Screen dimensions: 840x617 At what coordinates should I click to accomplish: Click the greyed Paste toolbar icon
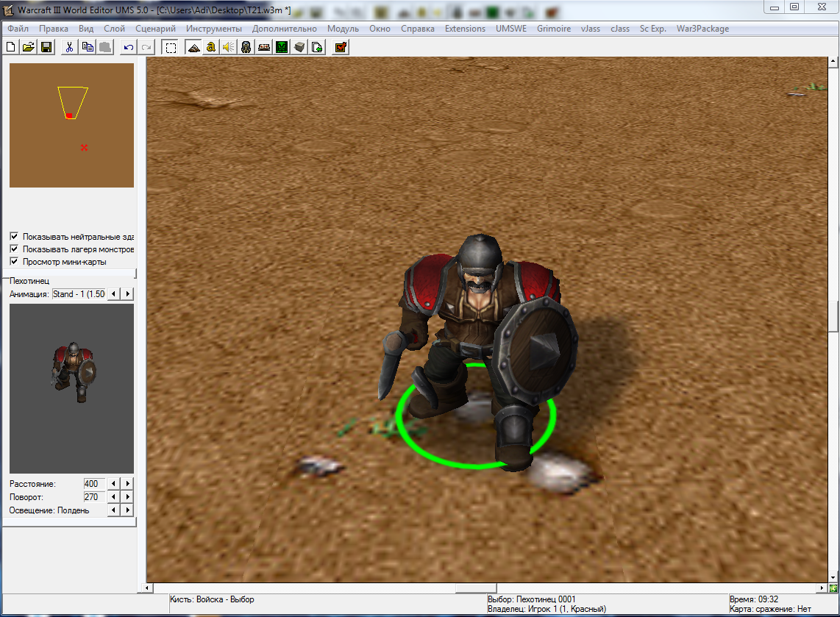(105, 47)
